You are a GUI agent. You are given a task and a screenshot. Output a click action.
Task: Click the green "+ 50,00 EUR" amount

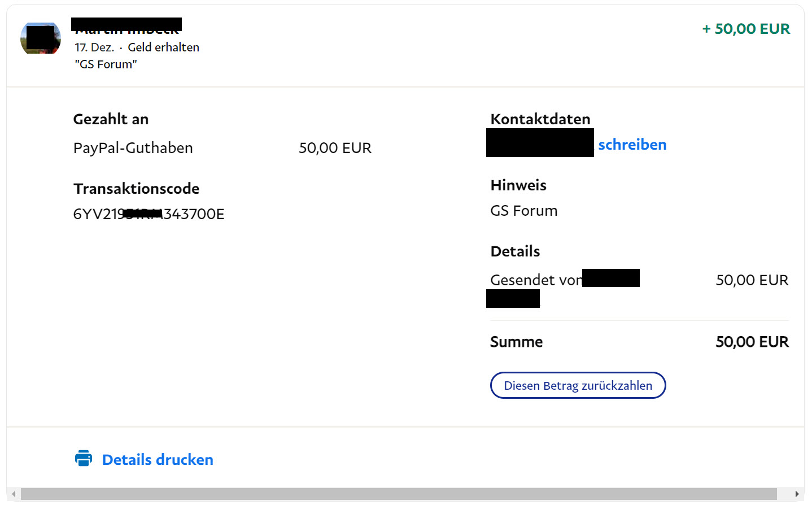(745, 29)
